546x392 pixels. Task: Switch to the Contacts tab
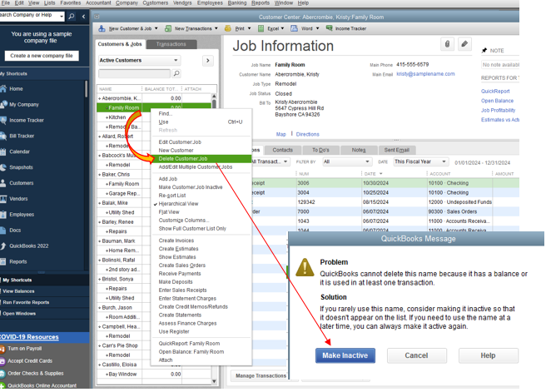coord(282,150)
